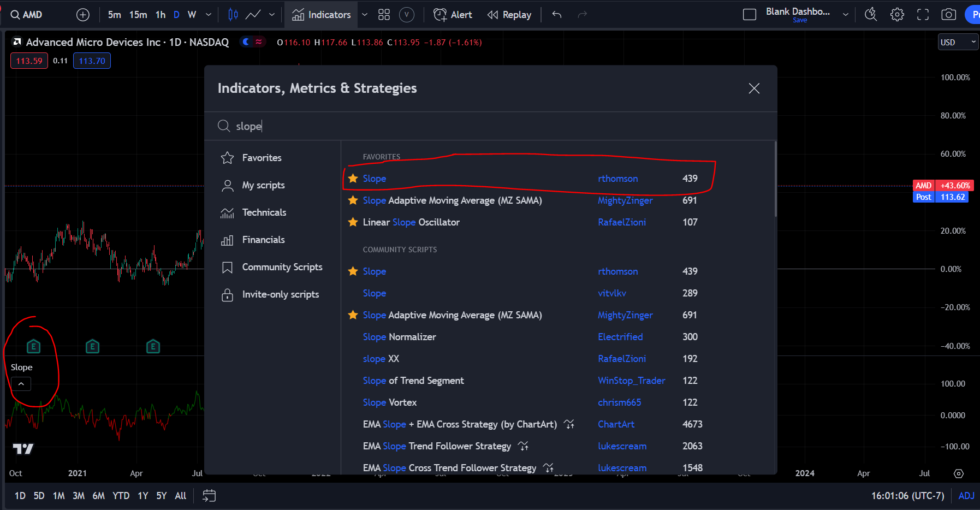Open the Favorites category

coord(272,158)
